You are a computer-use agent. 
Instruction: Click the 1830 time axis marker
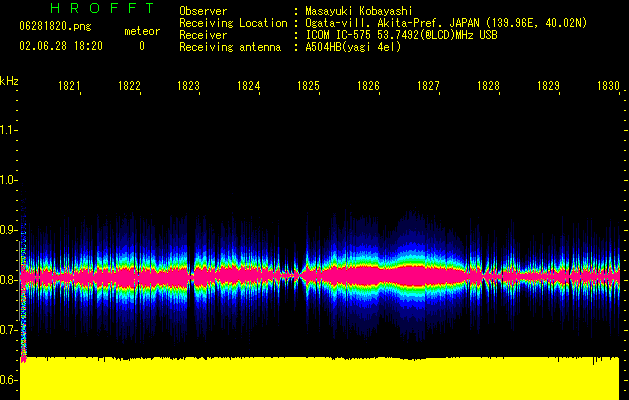pos(608,86)
